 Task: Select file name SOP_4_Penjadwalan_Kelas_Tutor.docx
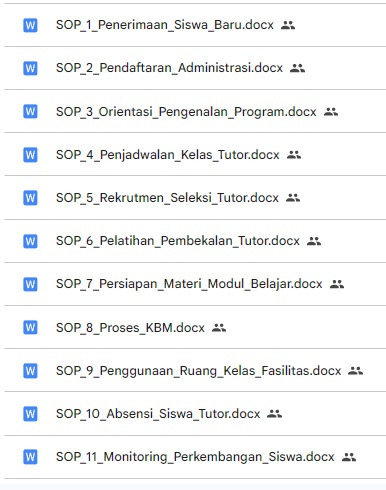[x=168, y=155]
